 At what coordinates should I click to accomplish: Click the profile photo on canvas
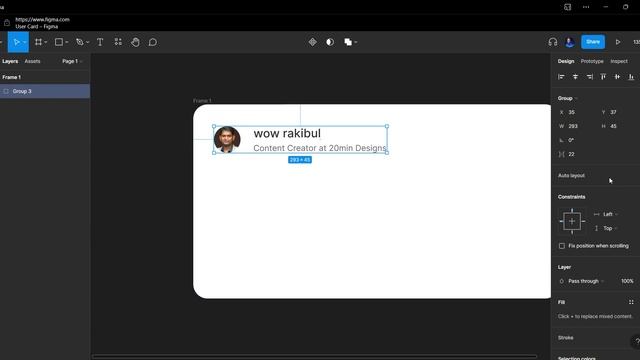tap(227, 139)
